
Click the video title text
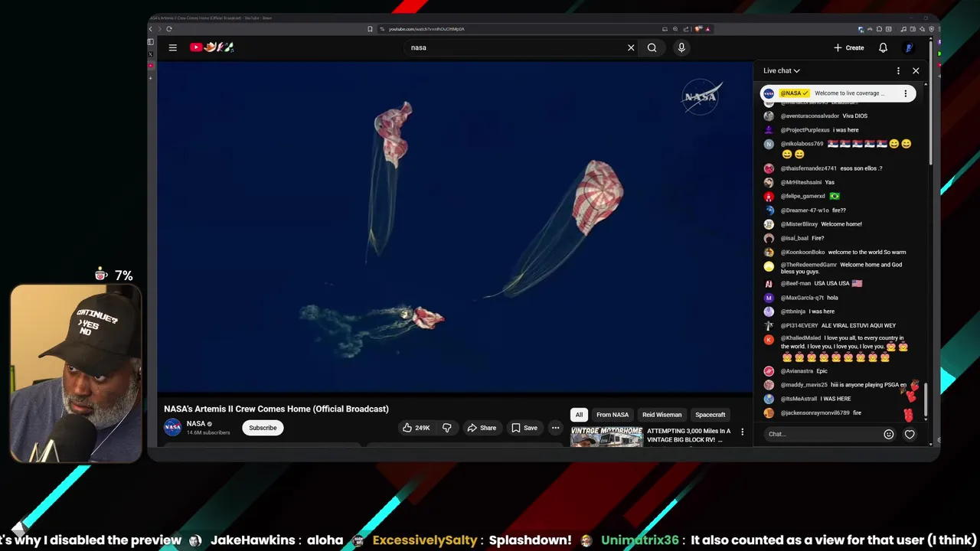[x=276, y=409]
